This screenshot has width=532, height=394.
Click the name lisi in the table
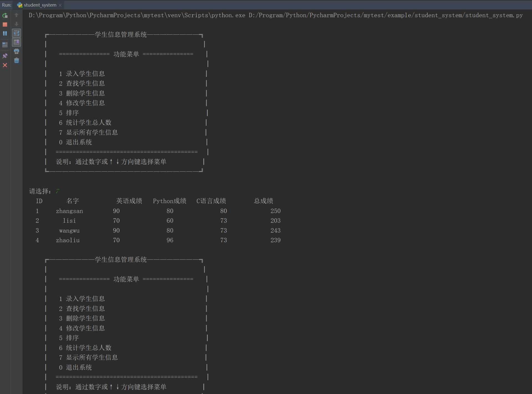[69, 221]
